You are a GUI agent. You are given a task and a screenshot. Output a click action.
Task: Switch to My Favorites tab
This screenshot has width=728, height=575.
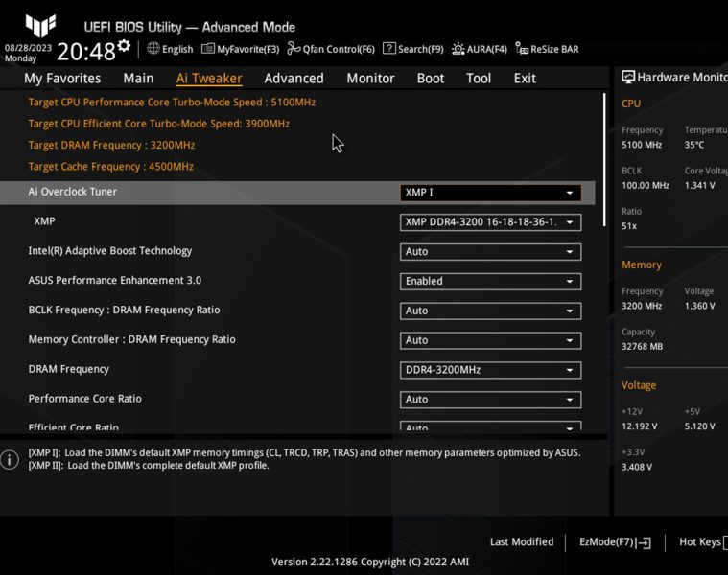pos(62,78)
